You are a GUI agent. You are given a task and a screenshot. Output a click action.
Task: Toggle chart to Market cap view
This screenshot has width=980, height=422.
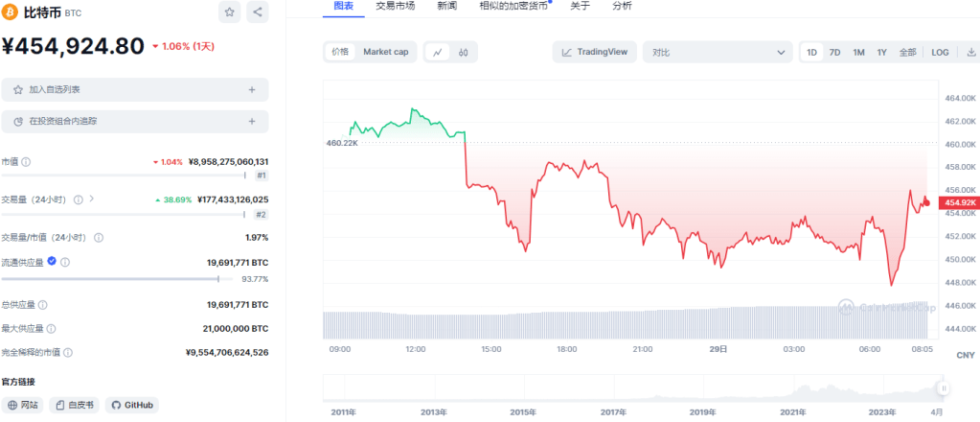(385, 52)
